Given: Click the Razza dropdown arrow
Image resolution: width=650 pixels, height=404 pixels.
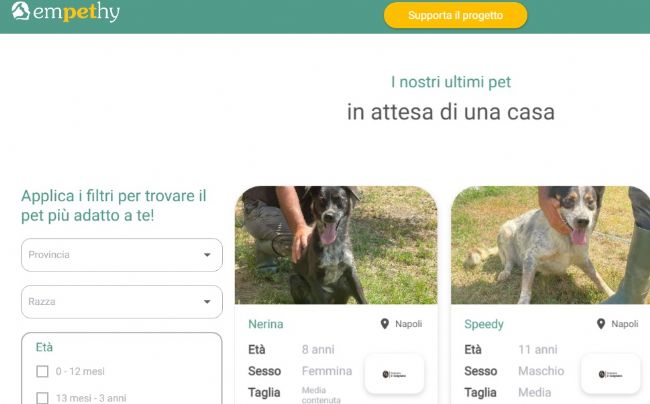Looking at the screenshot, I should click(207, 302).
